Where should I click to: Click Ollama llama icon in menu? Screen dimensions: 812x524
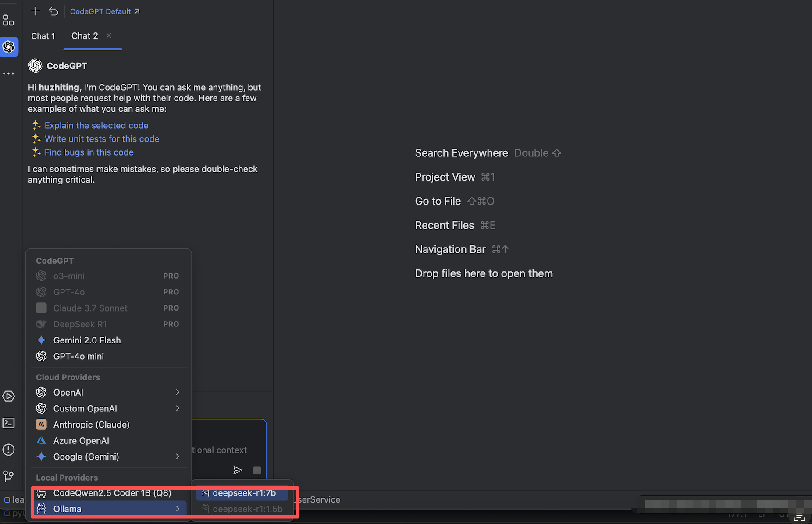tap(41, 509)
